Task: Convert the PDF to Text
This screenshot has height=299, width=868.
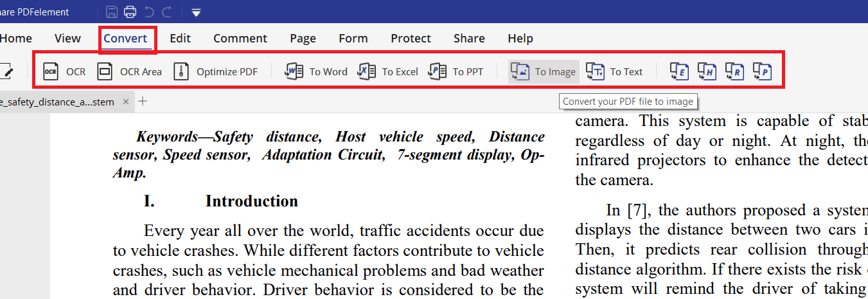Action: pos(614,71)
